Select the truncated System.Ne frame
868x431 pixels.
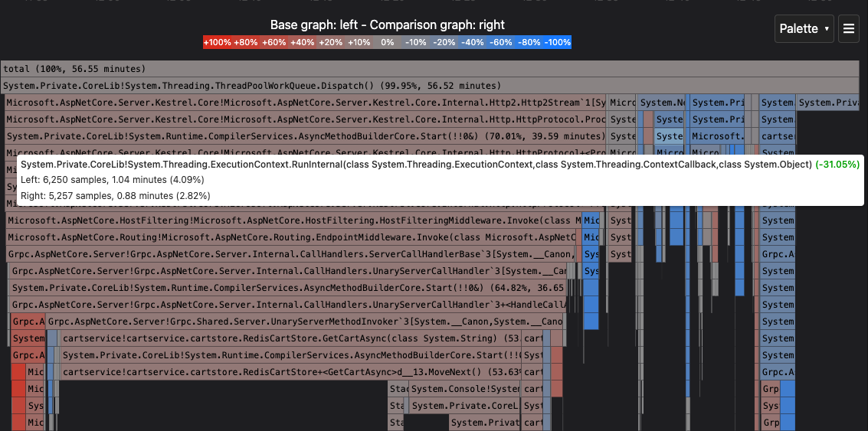662,103
